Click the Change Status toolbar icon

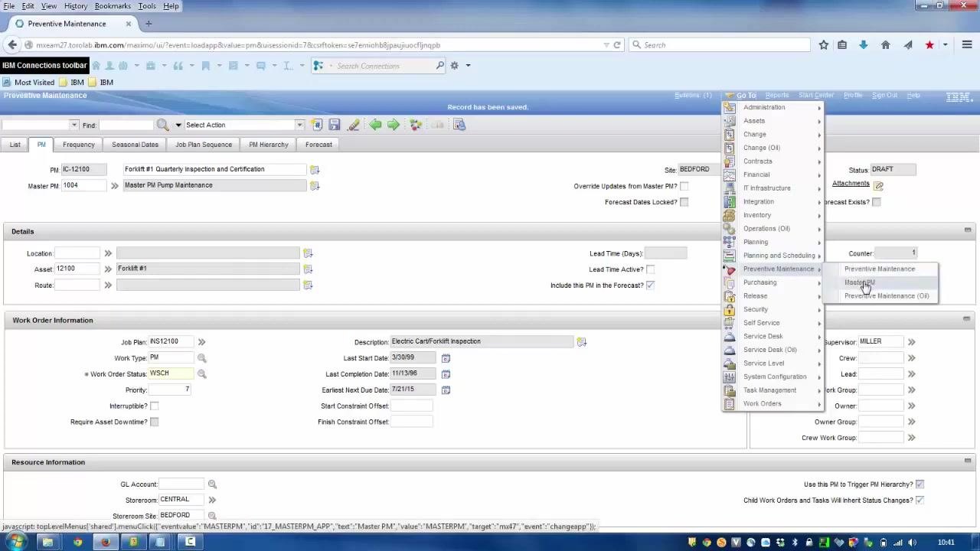pos(416,125)
